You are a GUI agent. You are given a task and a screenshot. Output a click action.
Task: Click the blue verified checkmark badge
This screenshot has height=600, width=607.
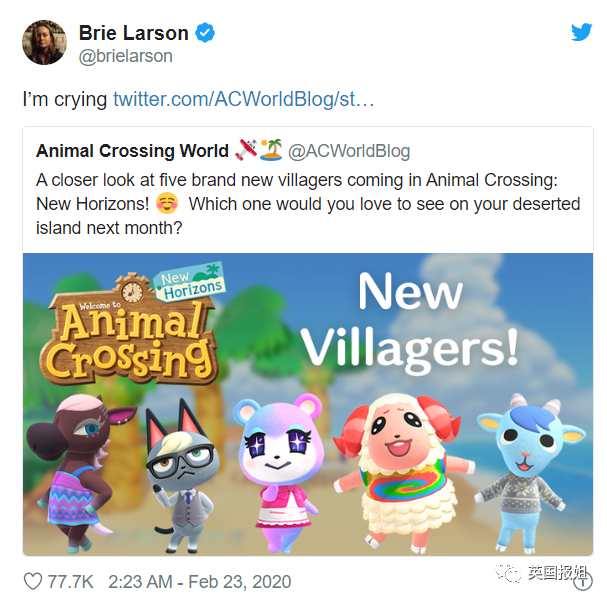[x=205, y=33]
